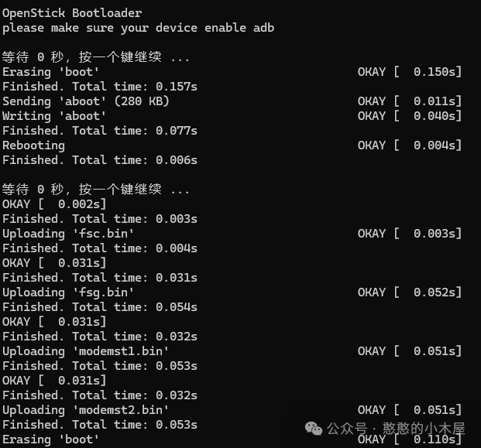Screen dimensions: 481x448
Task: Click the 'Finished. Total time: 0.006s' line
Action: (x=100, y=160)
